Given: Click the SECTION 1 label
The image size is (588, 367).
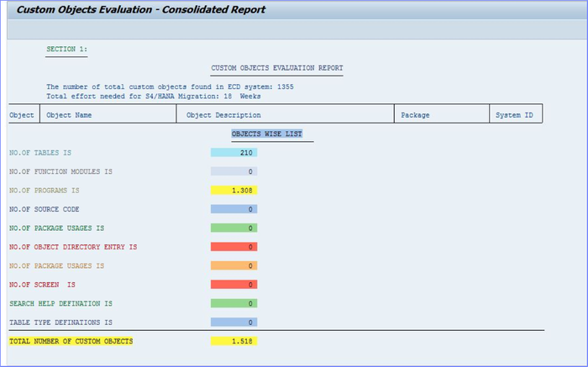Looking at the screenshot, I should point(66,50).
